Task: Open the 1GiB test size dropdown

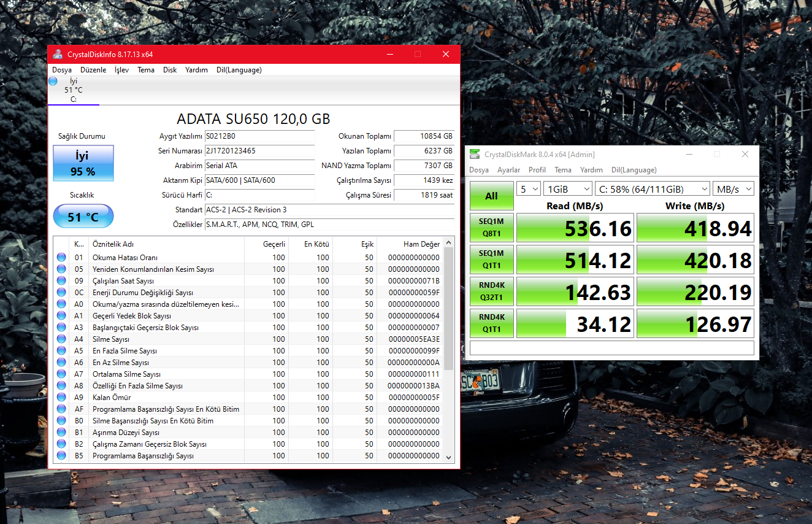Action: [x=568, y=189]
